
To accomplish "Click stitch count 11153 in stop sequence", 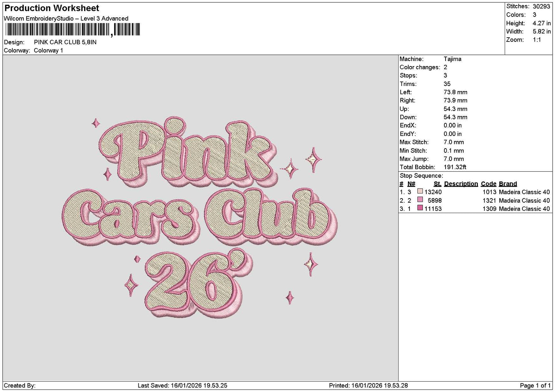I will [433, 209].
